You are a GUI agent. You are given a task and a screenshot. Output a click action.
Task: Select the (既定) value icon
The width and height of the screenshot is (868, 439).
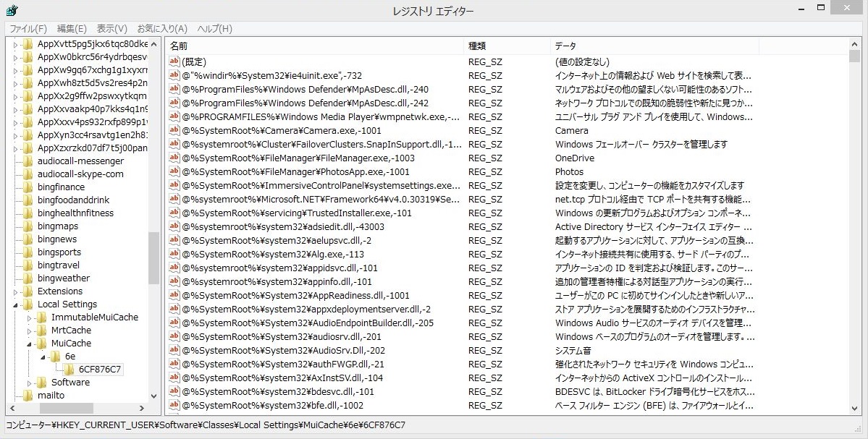coord(174,61)
